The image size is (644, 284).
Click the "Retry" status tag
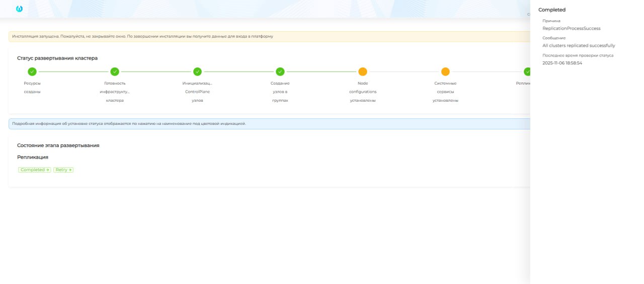63,170
